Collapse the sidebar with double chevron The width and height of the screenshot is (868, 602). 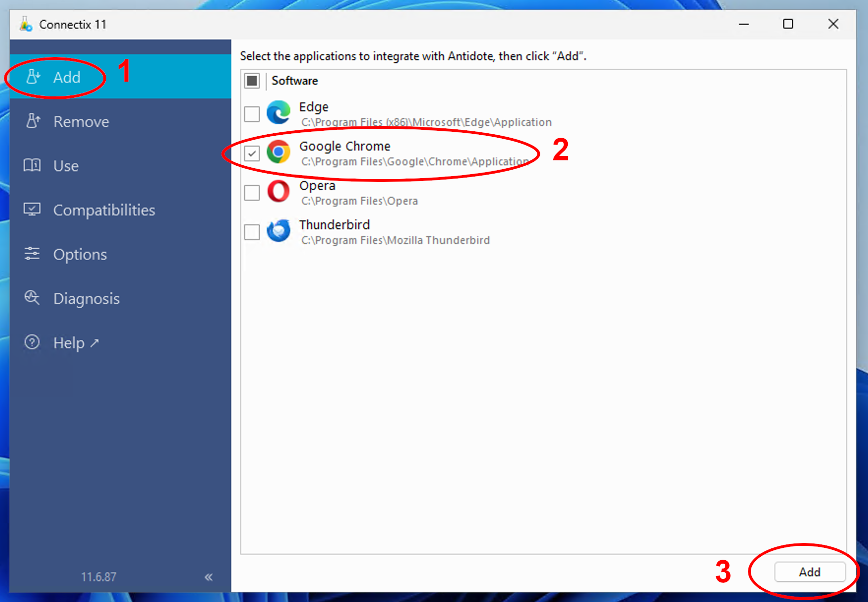pyautogui.click(x=209, y=577)
